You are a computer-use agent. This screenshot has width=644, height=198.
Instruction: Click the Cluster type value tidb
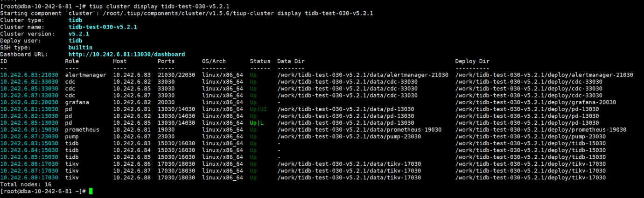coord(75,20)
